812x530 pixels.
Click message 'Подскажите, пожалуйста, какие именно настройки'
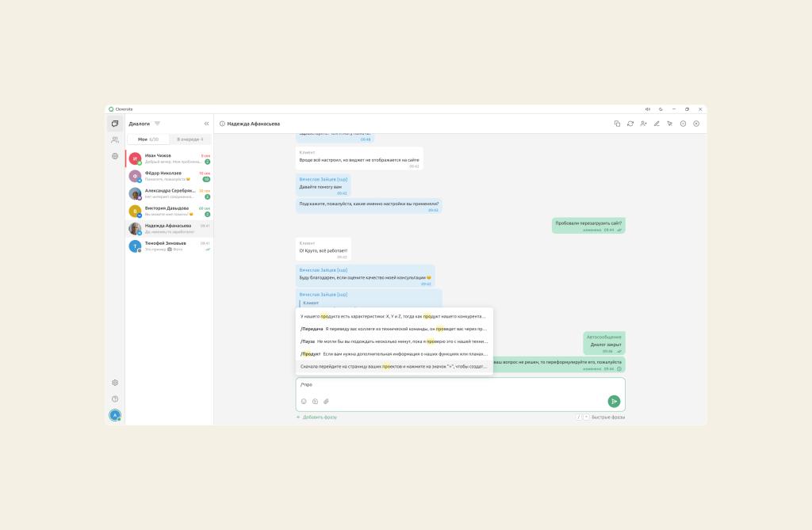pyautogui.click(x=369, y=205)
